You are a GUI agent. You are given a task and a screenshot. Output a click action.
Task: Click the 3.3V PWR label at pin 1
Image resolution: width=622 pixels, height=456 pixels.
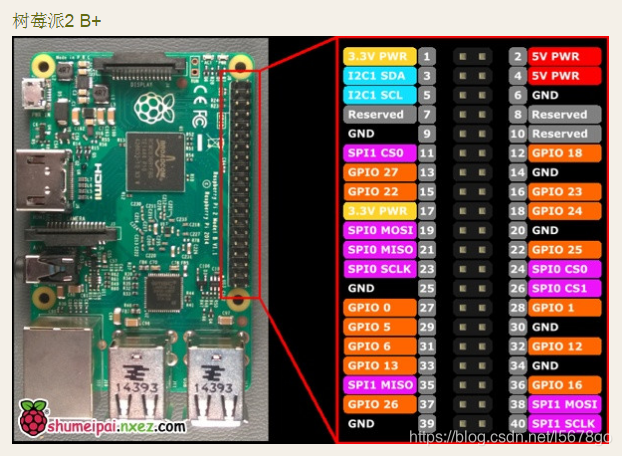pyautogui.click(x=380, y=56)
